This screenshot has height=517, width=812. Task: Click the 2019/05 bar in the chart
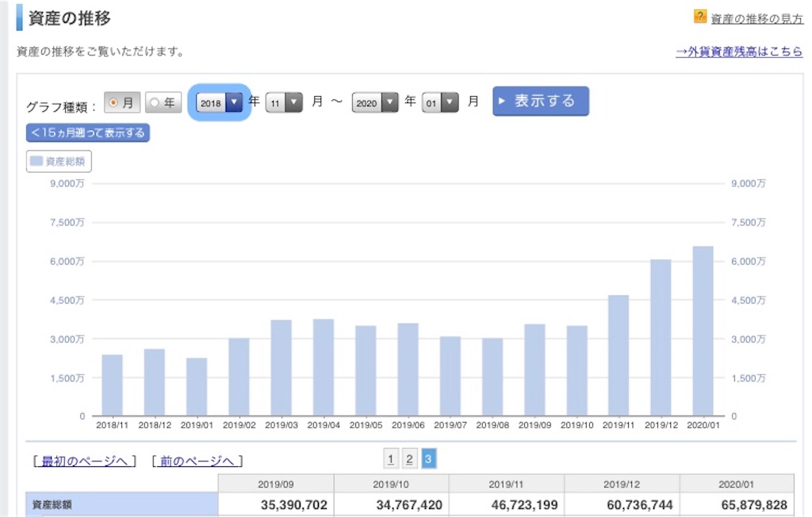(366, 370)
